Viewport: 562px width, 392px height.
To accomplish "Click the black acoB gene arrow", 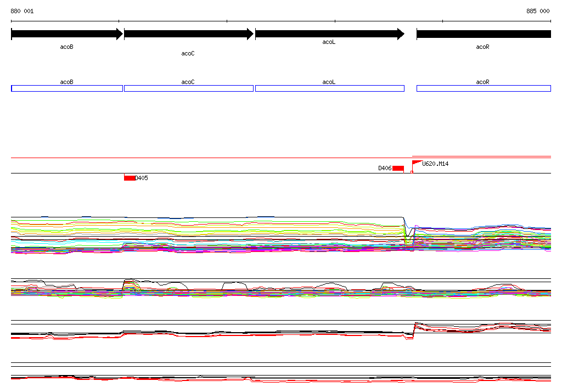I will click(x=67, y=34).
